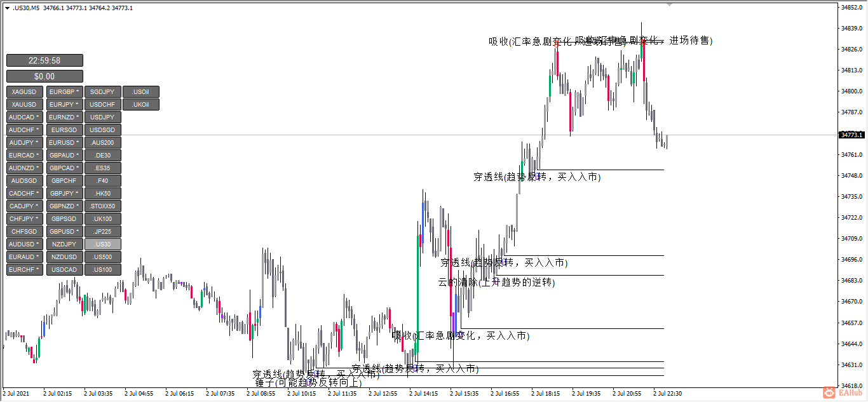This screenshot has width=868, height=402.
Task: Choose EURSGD symbol
Action: tap(64, 130)
